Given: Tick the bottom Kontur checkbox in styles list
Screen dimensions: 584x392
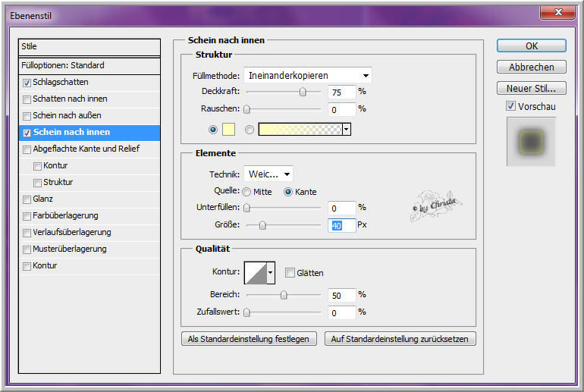Looking at the screenshot, I should [27, 266].
